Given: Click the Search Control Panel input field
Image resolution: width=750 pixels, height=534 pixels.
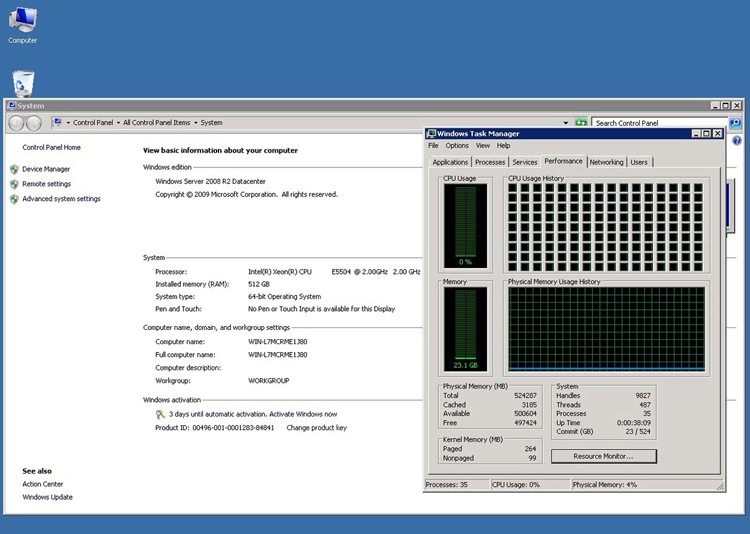Looking at the screenshot, I should click(659, 123).
